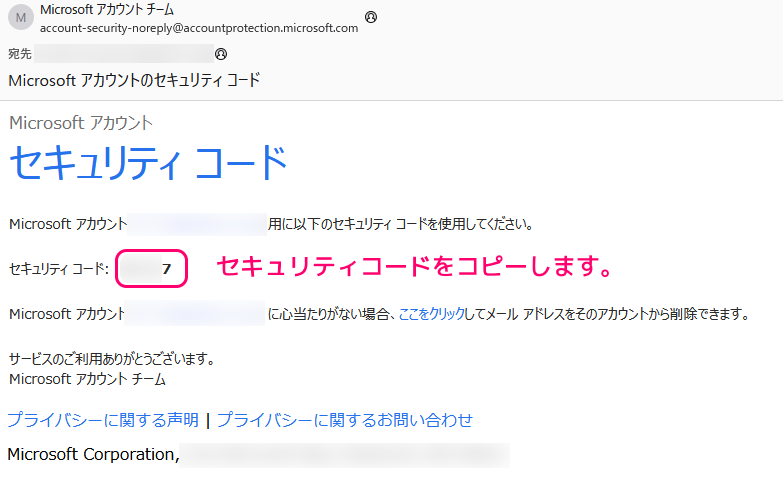Click the サービスのご利用ありがとうございます line
Screen dimensions: 783x495
[x=112, y=359]
